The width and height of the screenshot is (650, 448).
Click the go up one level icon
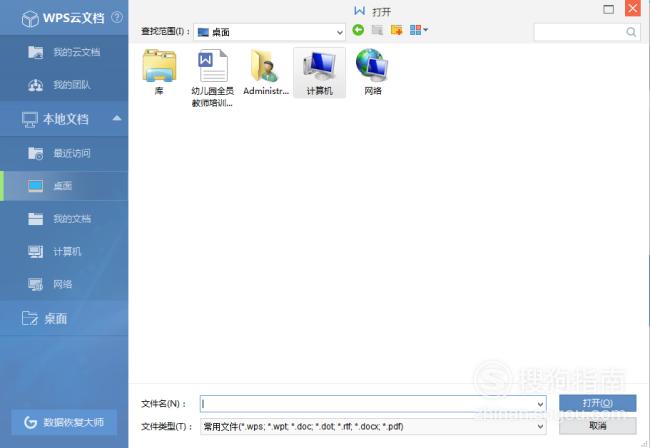pos(377,30)
